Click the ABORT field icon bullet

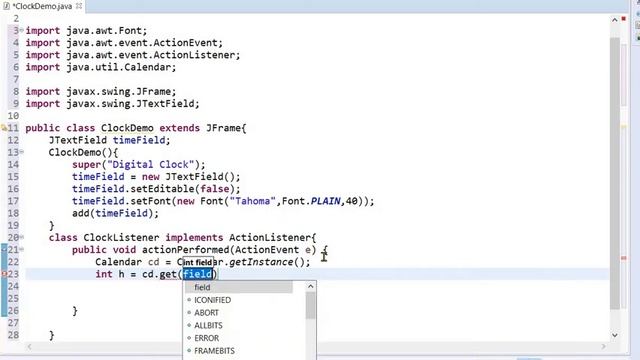pos(189,313)
